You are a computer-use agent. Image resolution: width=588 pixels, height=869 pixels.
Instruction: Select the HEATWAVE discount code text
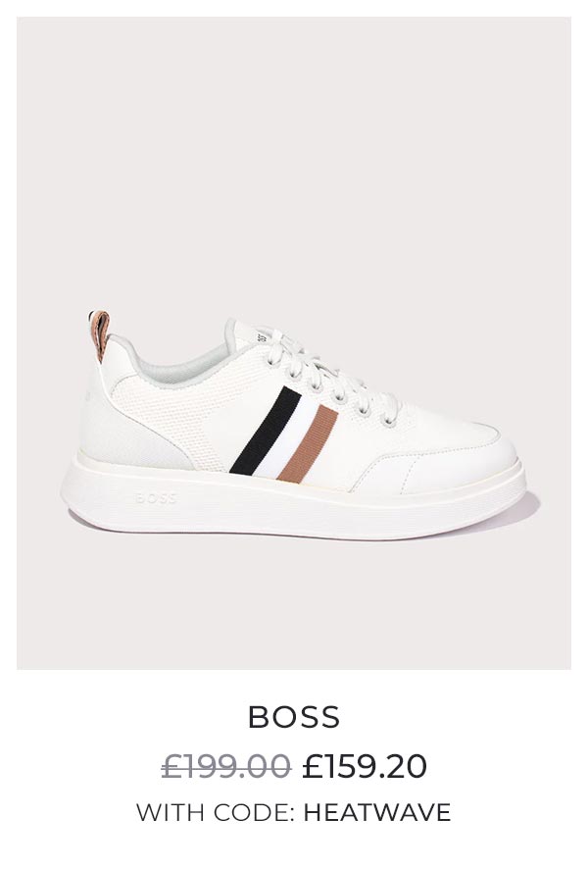(377, 812)
